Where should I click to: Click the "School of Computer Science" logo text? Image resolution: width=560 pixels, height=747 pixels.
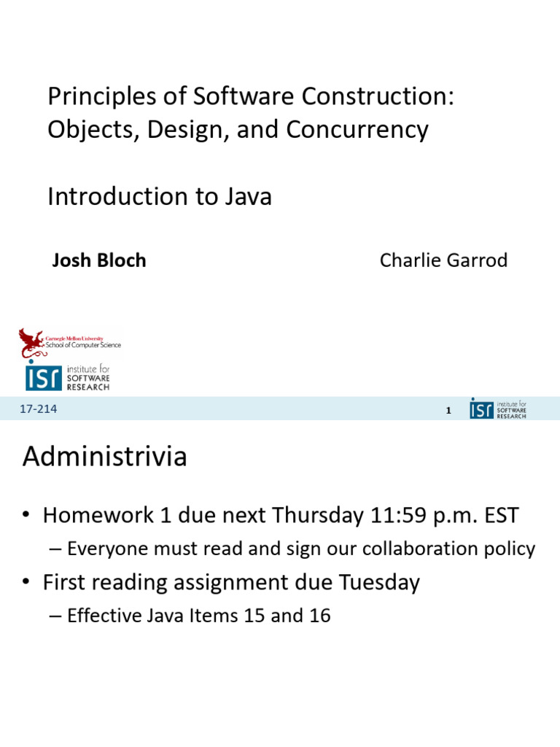coord(83,344)
